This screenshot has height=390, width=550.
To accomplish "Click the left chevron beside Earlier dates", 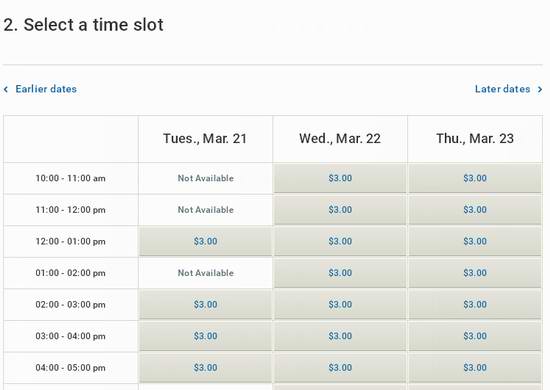I will (6, 89).
